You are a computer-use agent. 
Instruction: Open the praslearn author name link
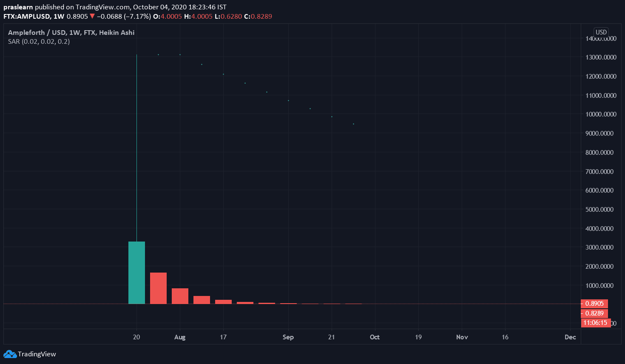18,7
